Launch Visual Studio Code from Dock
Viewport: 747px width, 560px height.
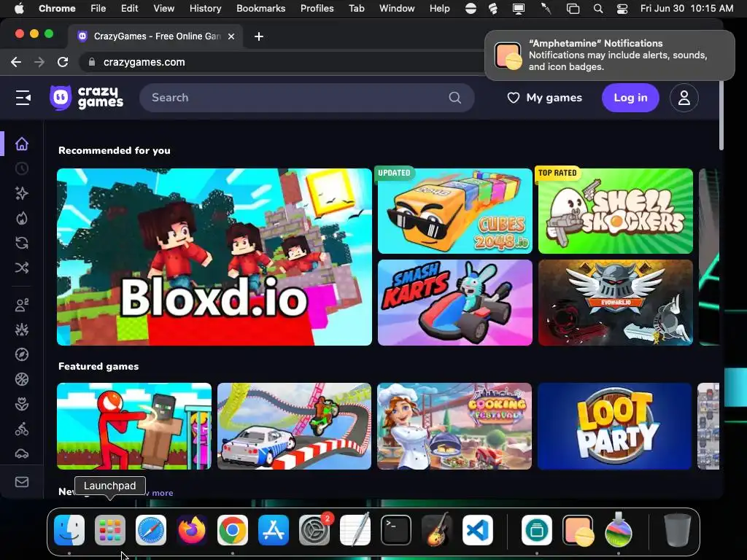(x=478, y=529)
